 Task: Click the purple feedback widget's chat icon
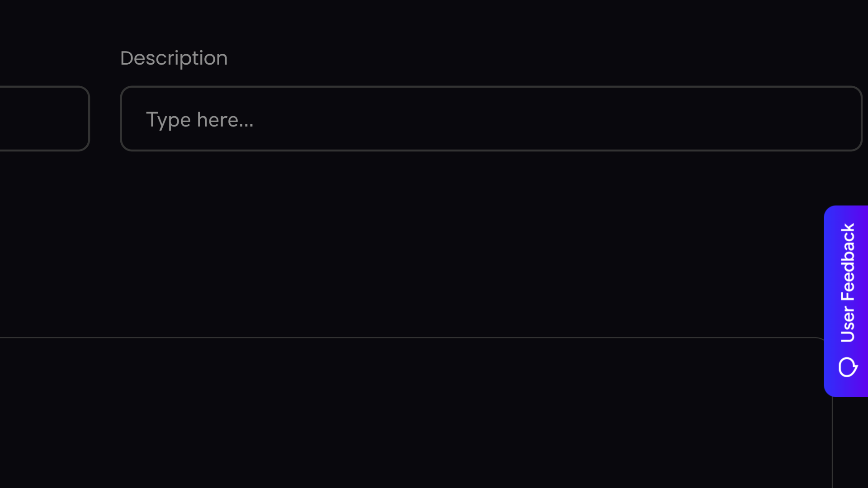(x=848, y=366)
